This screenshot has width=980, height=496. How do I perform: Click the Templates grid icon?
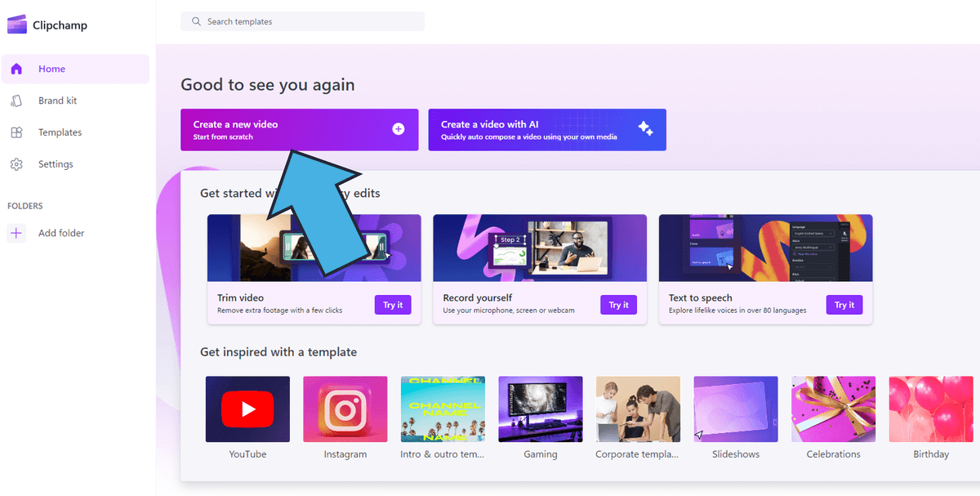pos(16,132)
